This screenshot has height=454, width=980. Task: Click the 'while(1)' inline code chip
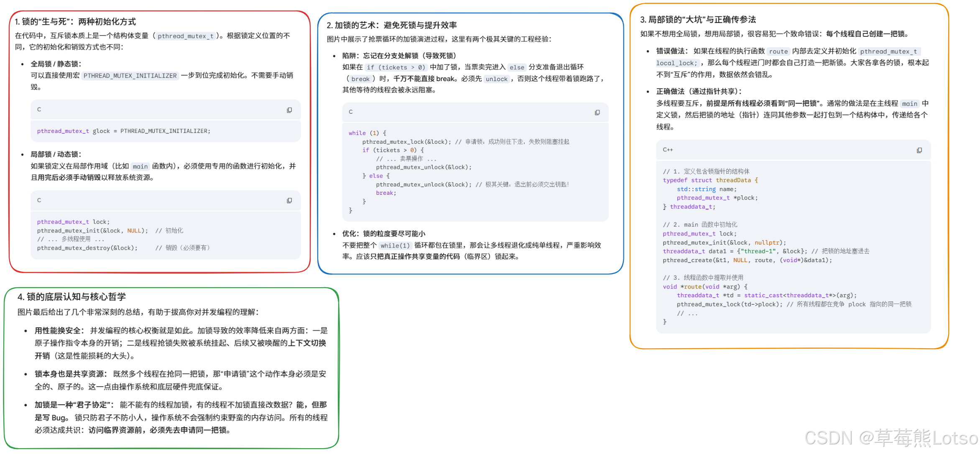(395, 245)
